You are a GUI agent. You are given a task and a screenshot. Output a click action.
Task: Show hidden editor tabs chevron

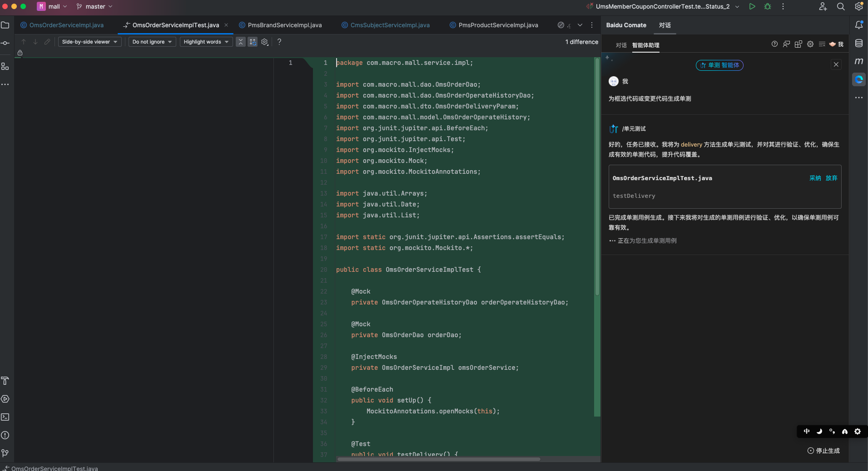pos(580,25)
